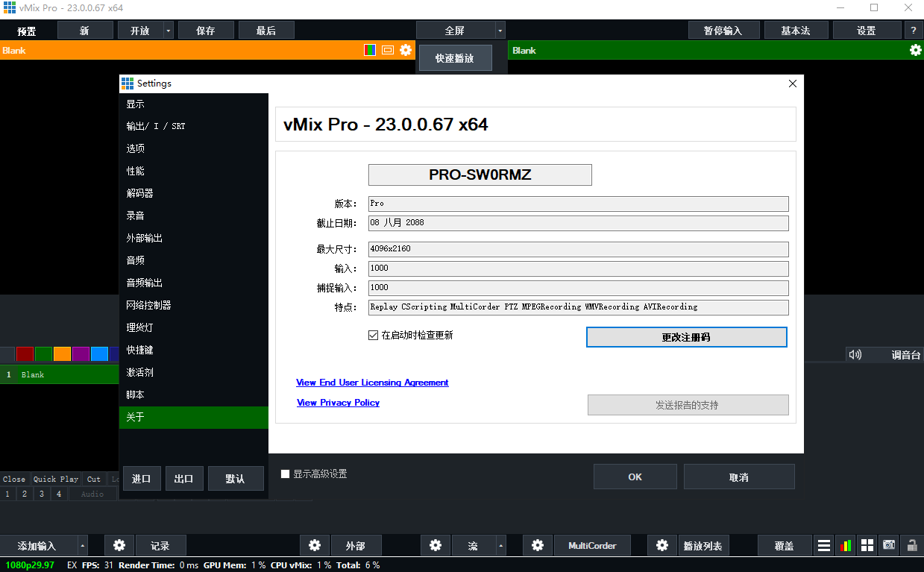Screen dimensions: 924x572
Task: Click the speaker icon beside 调音台
Action: coord(855,355)
